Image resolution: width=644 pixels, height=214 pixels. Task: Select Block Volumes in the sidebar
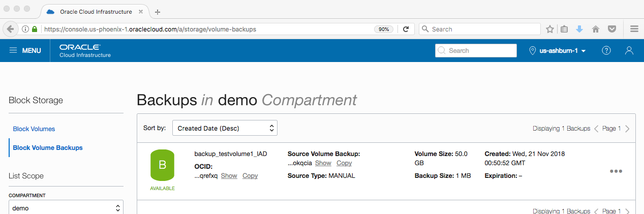click(34, 129)
